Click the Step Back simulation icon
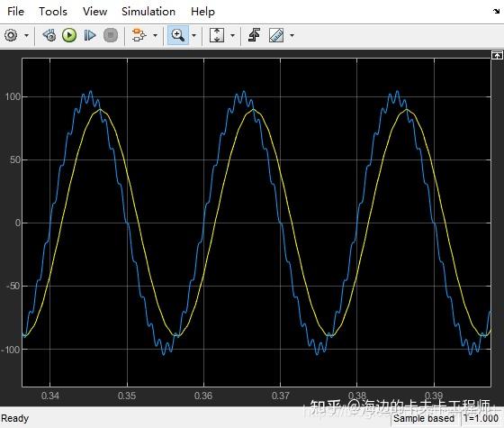 coord(49,35)
